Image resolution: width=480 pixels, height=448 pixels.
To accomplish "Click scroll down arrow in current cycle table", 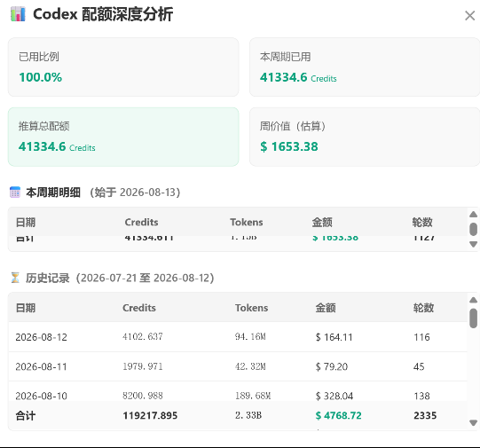I will pyautogui.click(x=473, y=244).
